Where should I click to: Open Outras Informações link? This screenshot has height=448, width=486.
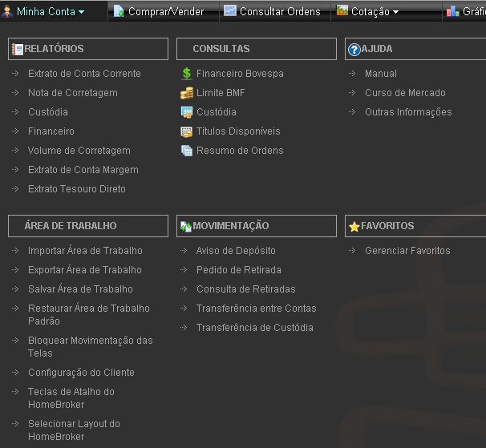(408, 112)
